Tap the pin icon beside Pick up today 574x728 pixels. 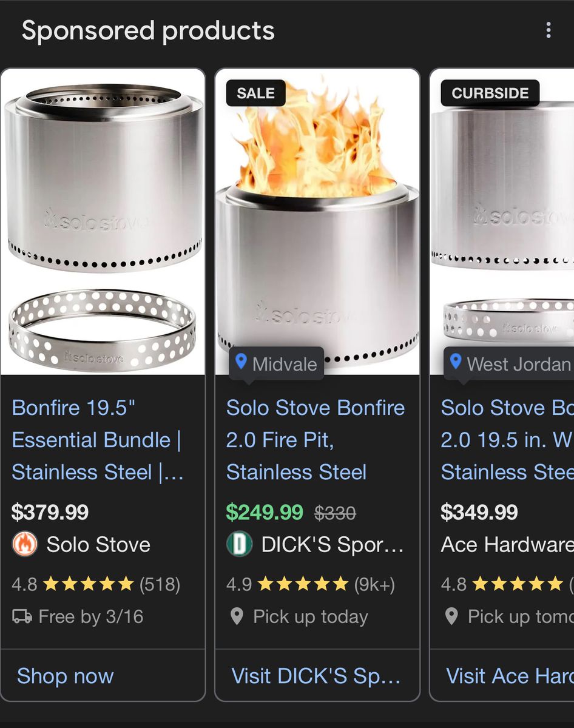tap(237, 617)
